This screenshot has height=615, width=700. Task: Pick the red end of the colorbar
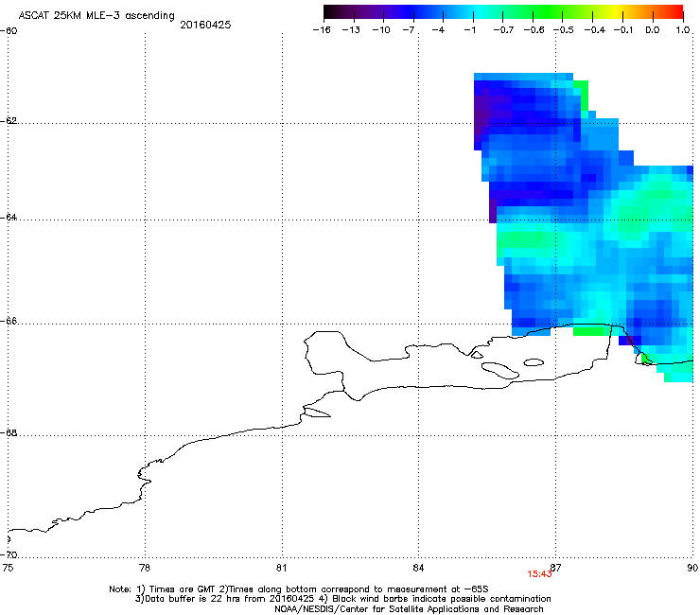tap(675, 12)
